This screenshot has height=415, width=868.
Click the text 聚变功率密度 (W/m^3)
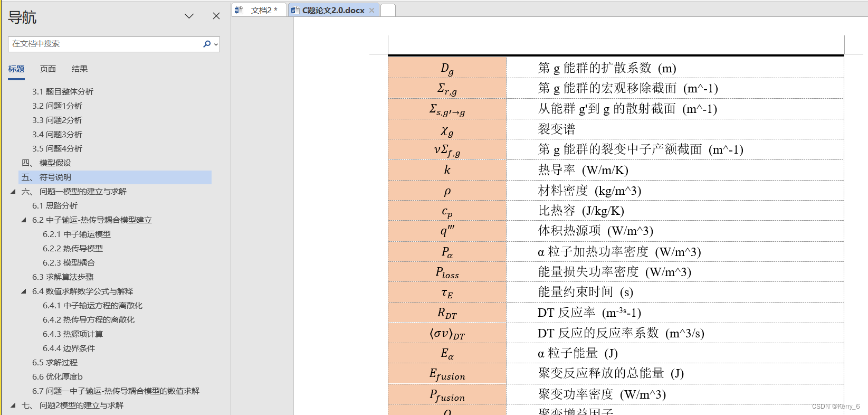pos(602,394)
